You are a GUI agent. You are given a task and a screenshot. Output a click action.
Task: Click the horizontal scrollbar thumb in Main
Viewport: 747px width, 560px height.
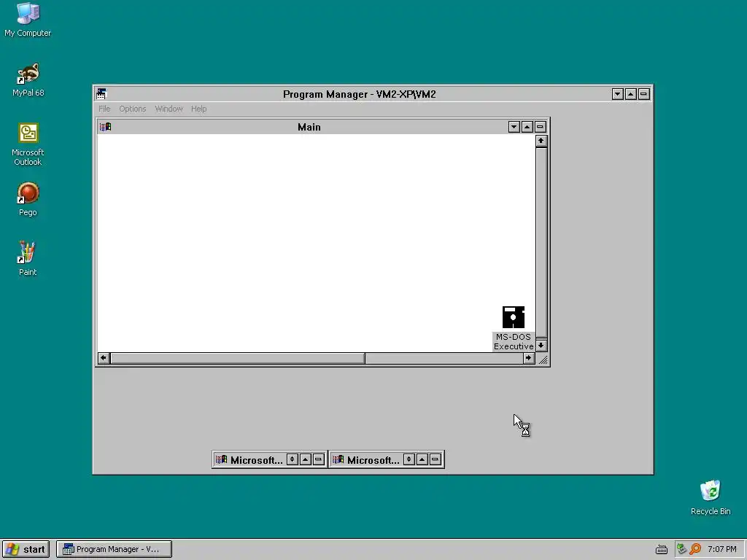point(238,358)
